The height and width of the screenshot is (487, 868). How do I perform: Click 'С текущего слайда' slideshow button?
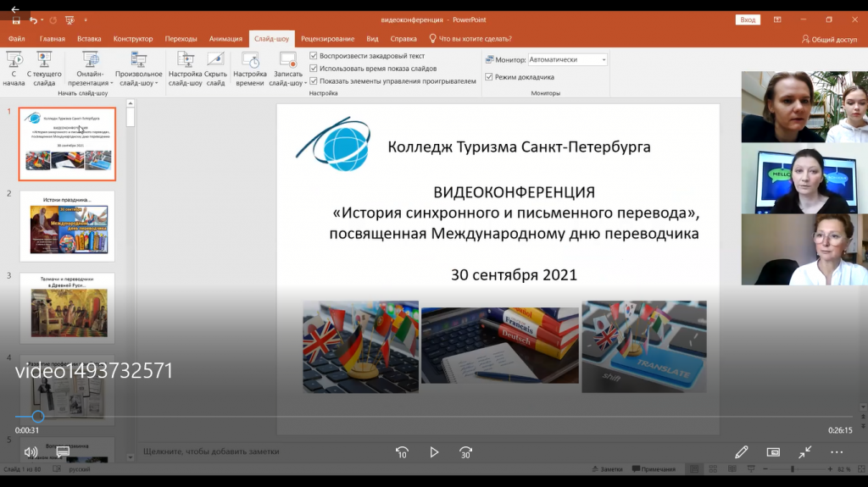point(44,69)
